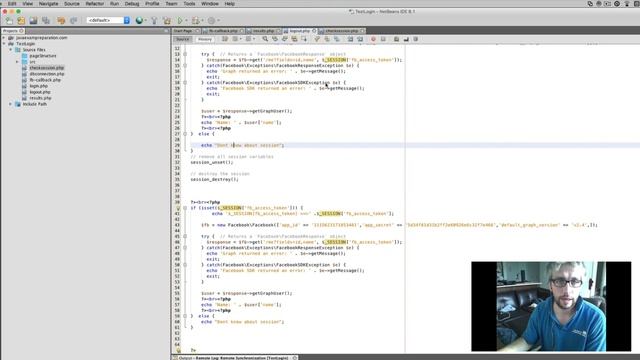The width and height of the screenshot is (640, 360).
Task: Toggle Rectangular Selection in editor toolbar
Action: click(x=304, y=39)
